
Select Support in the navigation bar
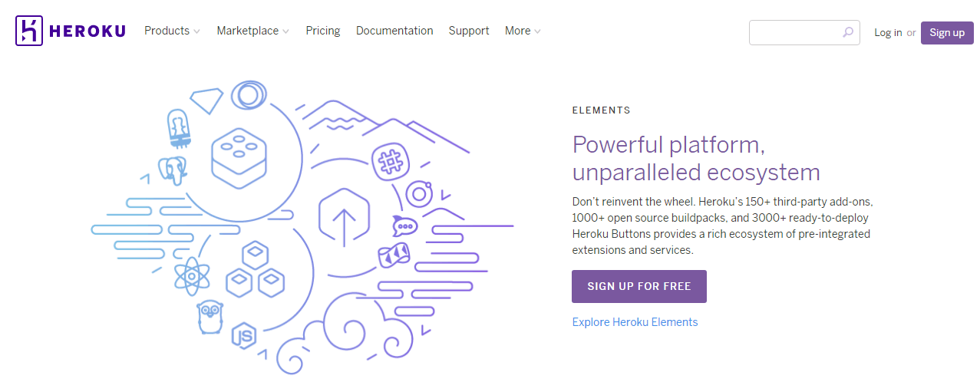[x=469, y=31]
